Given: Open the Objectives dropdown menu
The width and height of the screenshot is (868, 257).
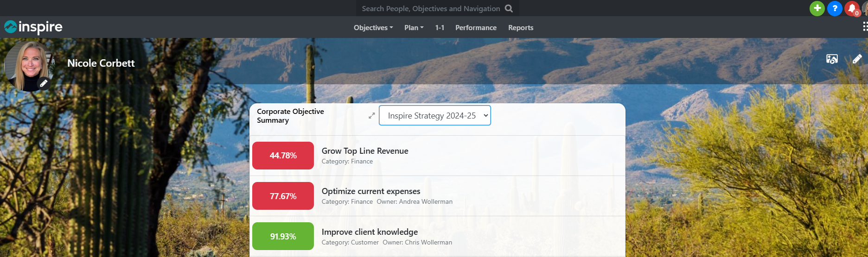Looking at the screenshot, I should pyautogui.click(x=373, y=28).
